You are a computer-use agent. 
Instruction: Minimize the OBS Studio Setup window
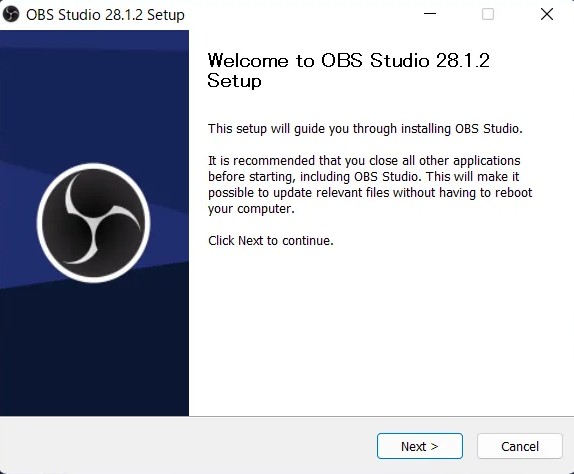pyautogui.click(x=430, y=14)
